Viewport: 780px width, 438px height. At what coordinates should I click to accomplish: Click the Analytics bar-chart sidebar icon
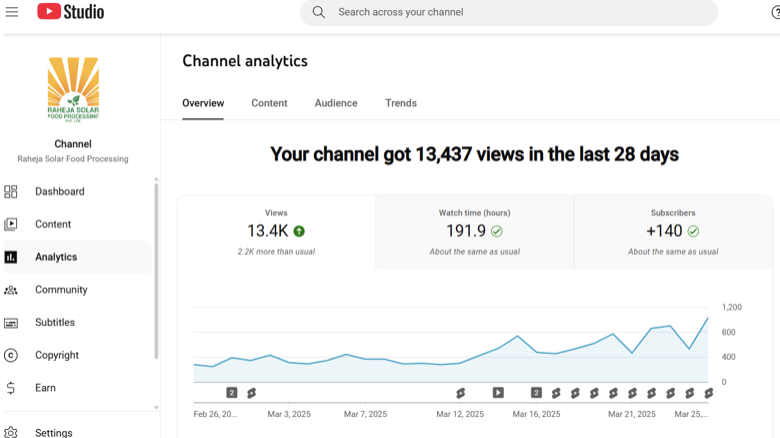tap(10, 257)
